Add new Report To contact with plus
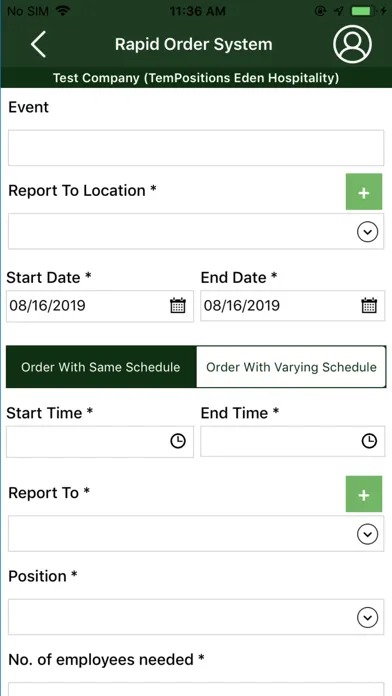392x696 pixels. click(364, 494)
